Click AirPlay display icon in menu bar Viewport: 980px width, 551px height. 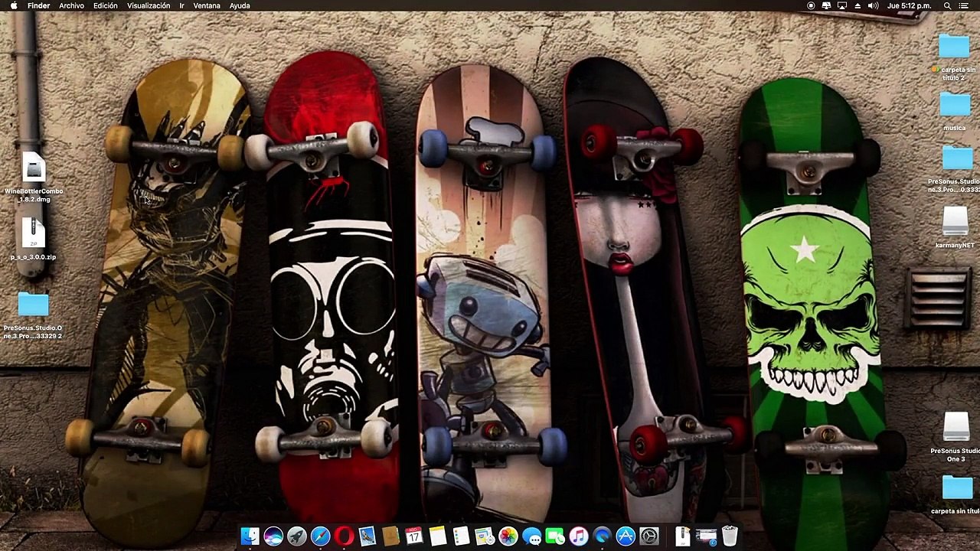coord(842,5)
